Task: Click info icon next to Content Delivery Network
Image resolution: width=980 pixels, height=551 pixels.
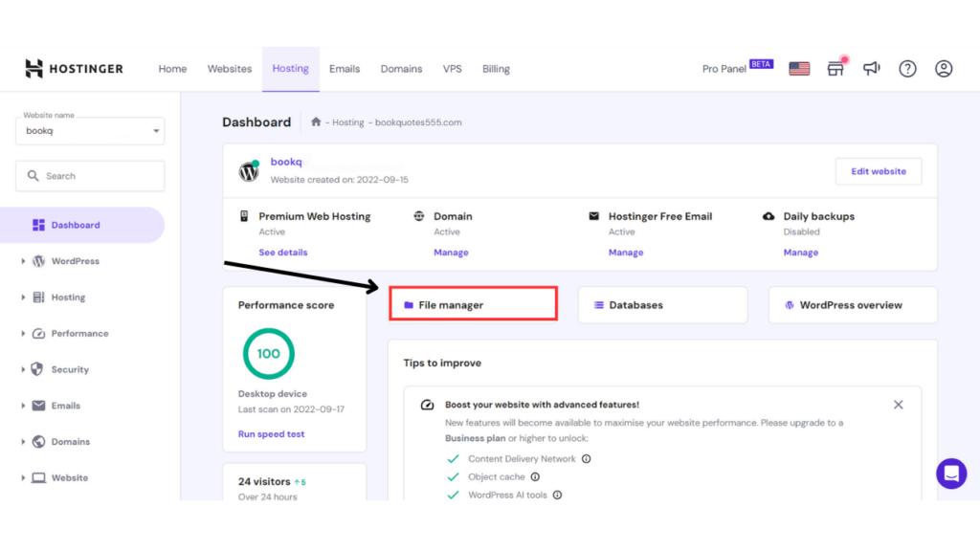Action: [x=587, y=458]
